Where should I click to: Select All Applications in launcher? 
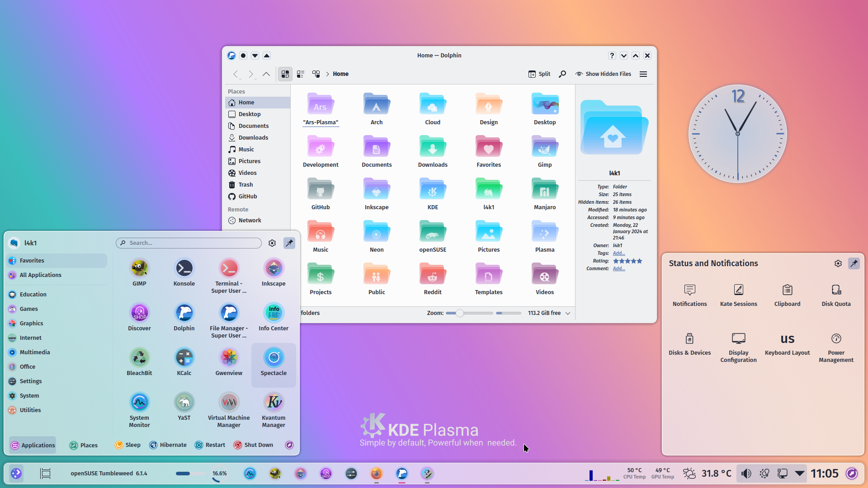(57, 275)
